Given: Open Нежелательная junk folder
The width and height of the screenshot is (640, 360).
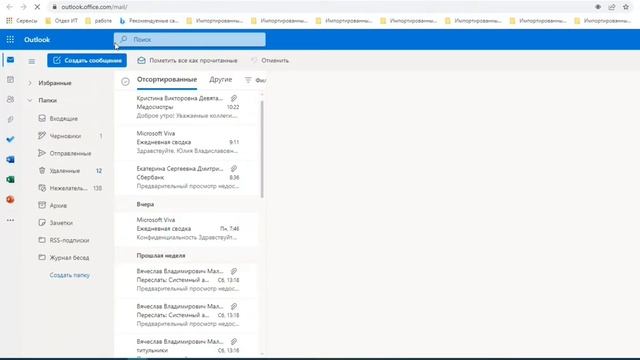Looking at the screenshot, I should [x=70, y=188].
